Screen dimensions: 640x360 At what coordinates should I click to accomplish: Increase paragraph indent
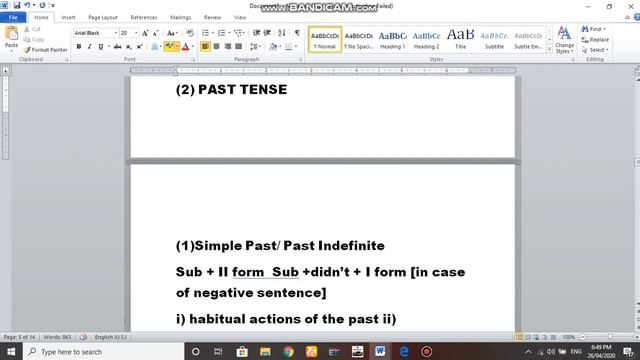coord(267,33)
